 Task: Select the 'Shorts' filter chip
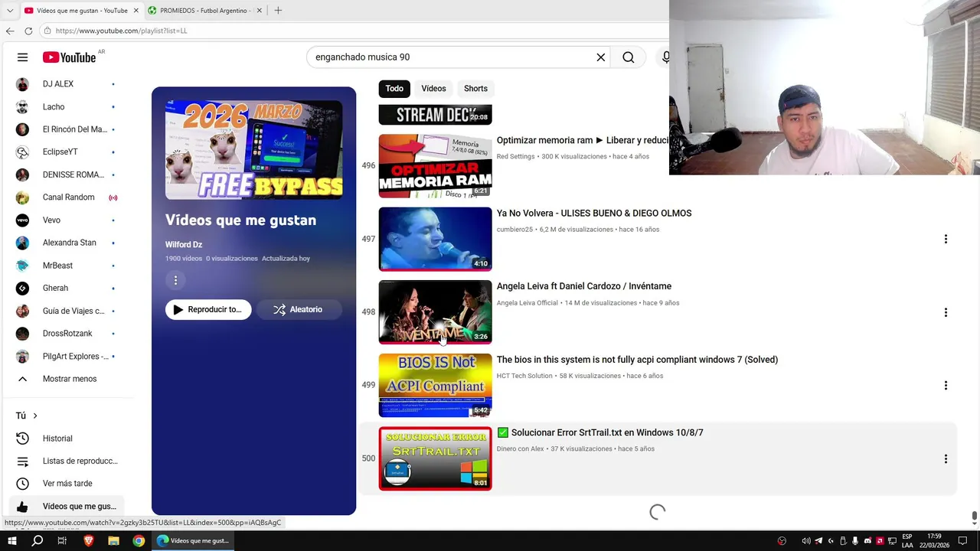pos(475,89)
